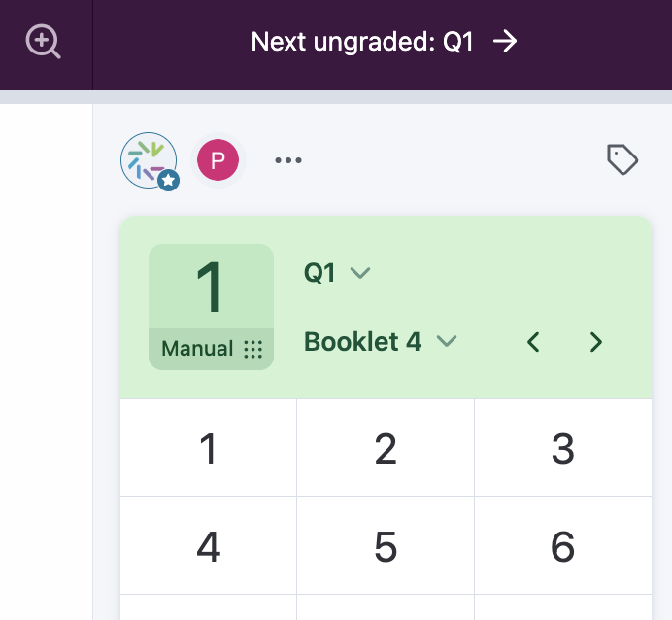Click the tag label icon

point(622,159)
